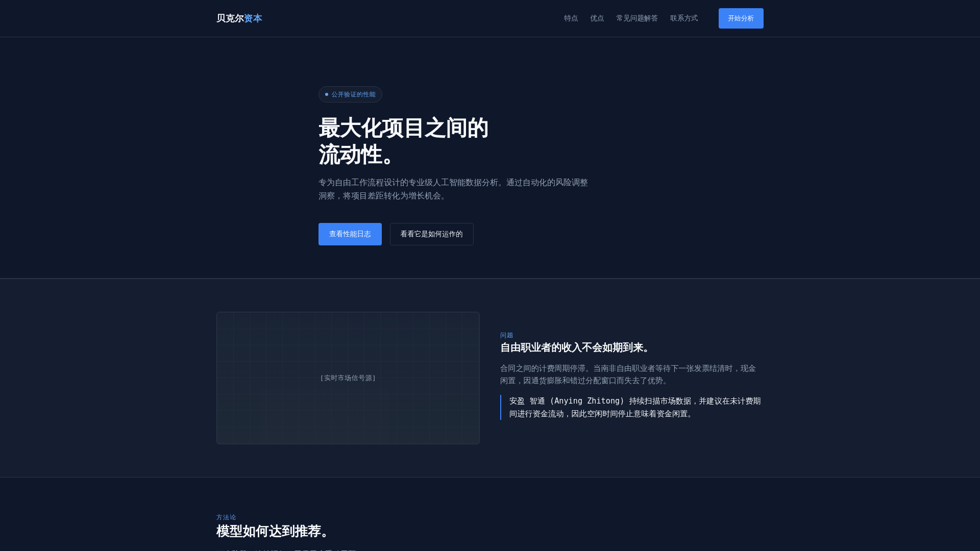Click the hero paragraph starting 专为自由工作流程设计
The height and width of the screenshot is (551, 980).
click(453, 189)
